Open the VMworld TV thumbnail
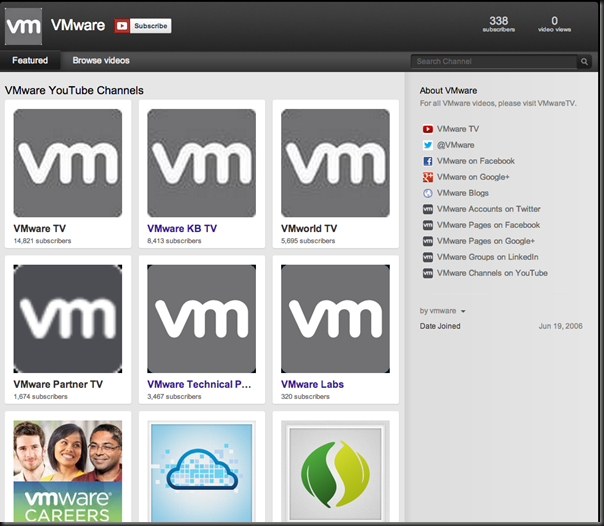The height and width of the screenshot is (526, 604). (335, 163)
